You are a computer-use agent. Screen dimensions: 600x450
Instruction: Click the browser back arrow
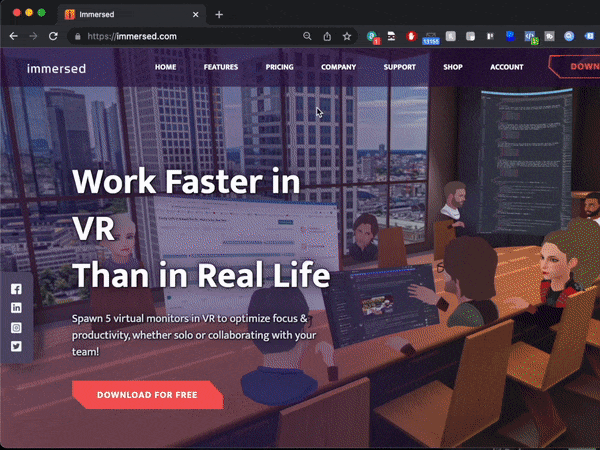pyautogui.click(x=13, y=36)
